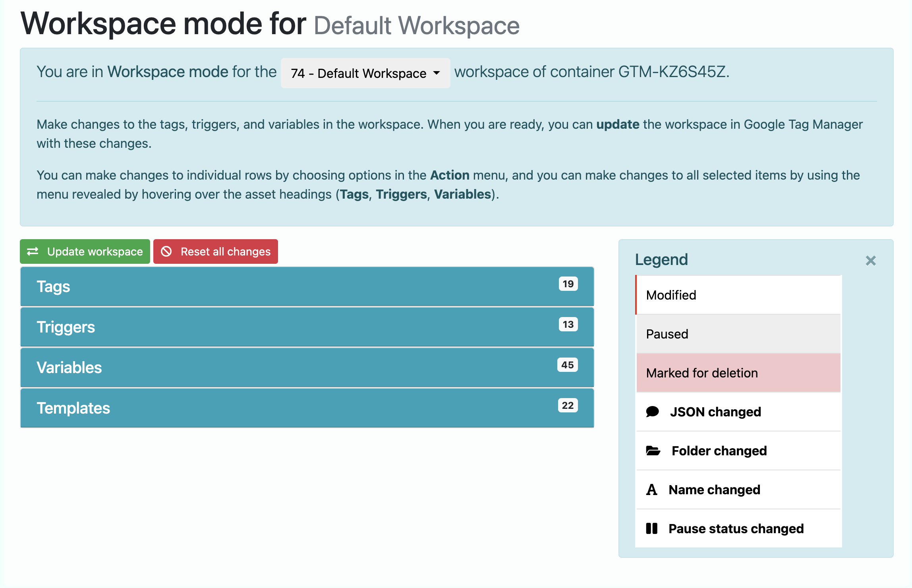This screenshot has height=588, width=912.
Task: Click the JSON changed speech bubble icon
Action: (x=653, y=412)
